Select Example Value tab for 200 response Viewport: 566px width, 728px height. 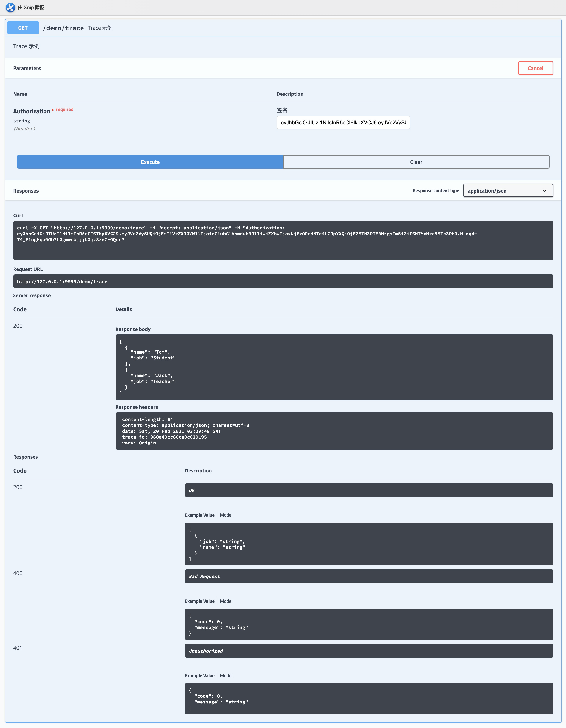pyautogui.click(x=200, y=515)
